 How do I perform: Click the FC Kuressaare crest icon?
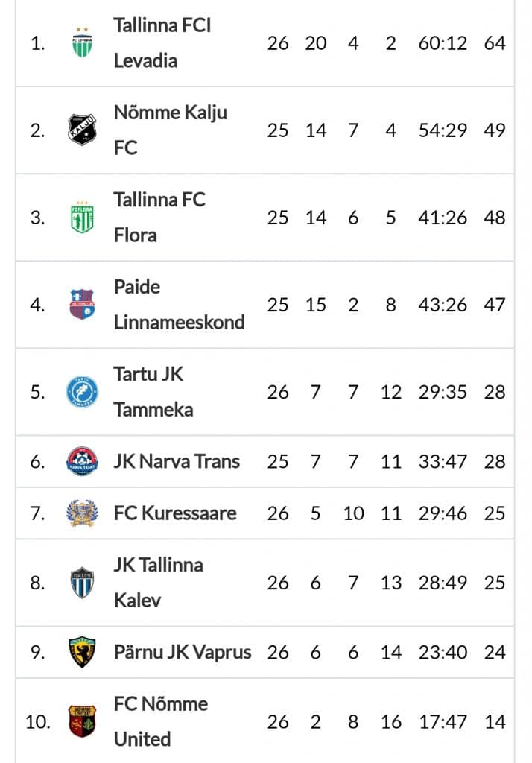(x=82, y=513)
